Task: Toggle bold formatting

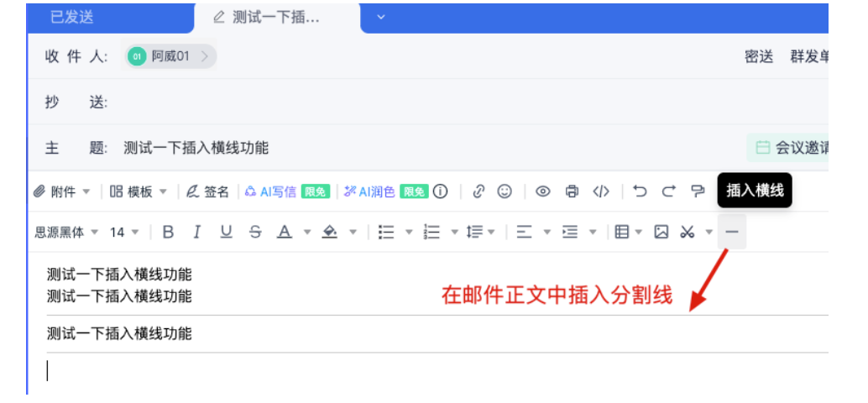Action: 168,232
